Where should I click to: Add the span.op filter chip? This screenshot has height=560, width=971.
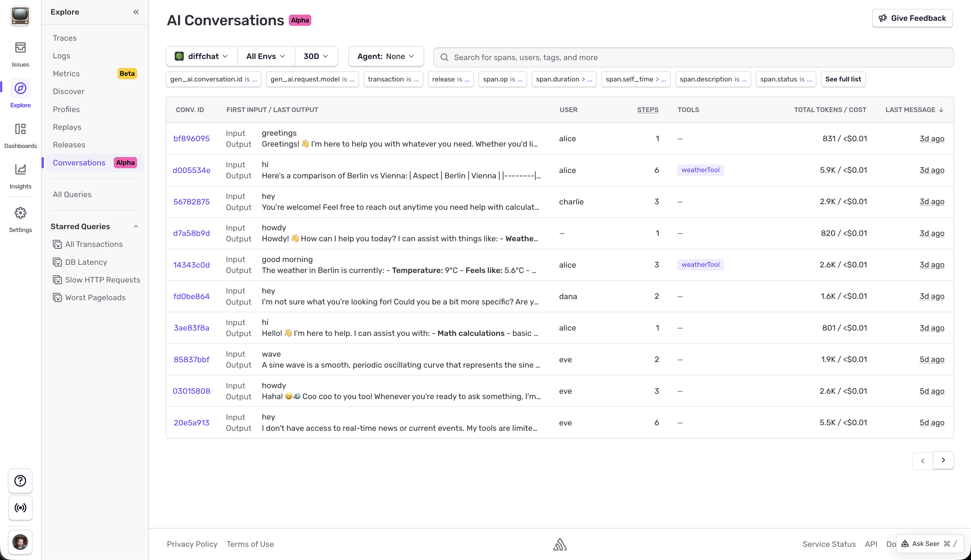[503, 79]
